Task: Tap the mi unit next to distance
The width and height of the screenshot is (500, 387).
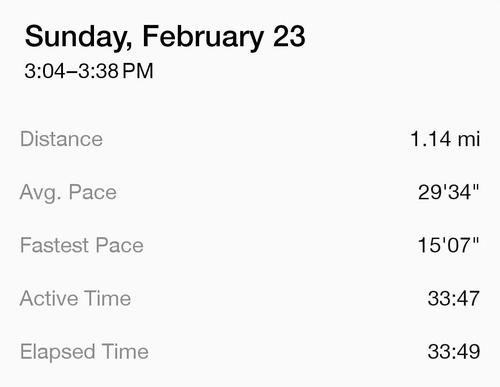Action: [469, 139]
